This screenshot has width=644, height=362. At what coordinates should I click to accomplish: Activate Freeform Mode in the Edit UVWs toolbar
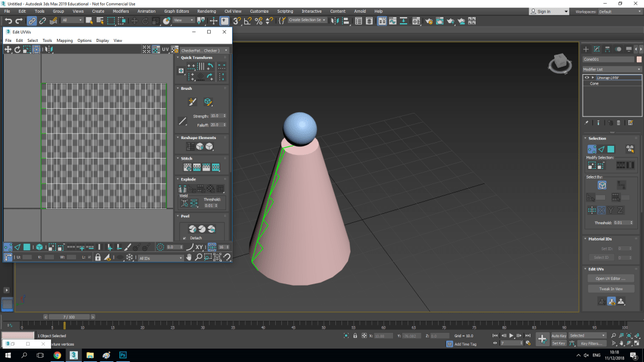(x=36, y=49)
